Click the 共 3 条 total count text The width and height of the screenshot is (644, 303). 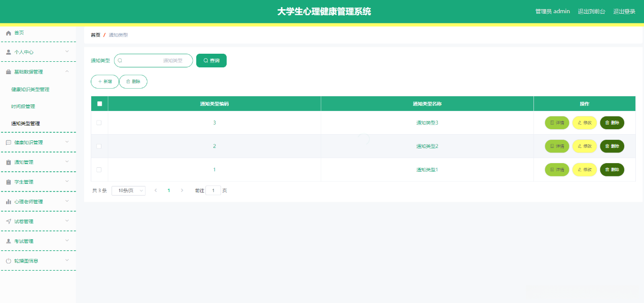pyautogui.click(x=99, y=191)
